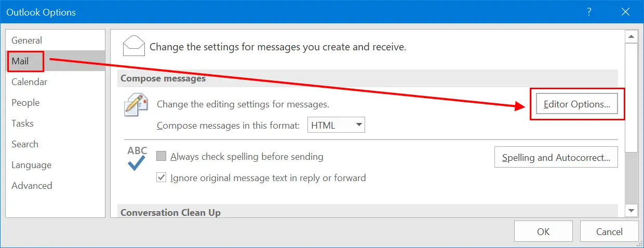The width and height of the screenshot is (644, 248).
Task: Click the scrollbar up arrow
Action: (632, 37)
